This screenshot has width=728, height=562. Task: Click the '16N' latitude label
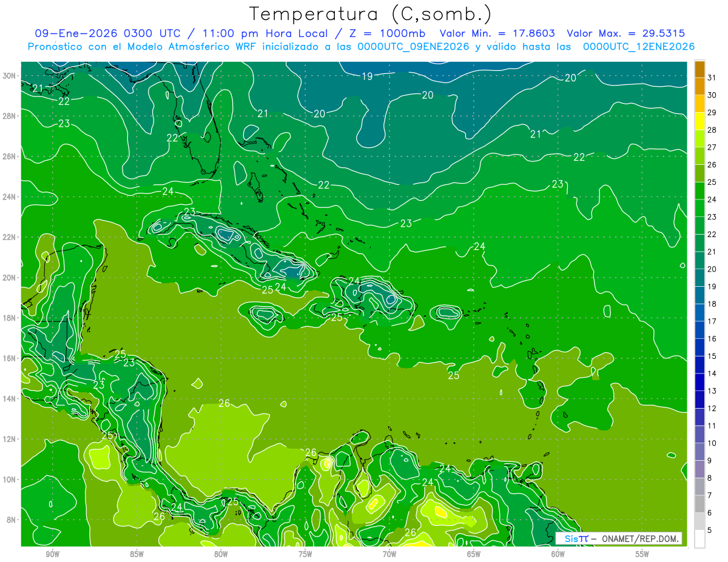pyautogui.click(x=10, y=358)
